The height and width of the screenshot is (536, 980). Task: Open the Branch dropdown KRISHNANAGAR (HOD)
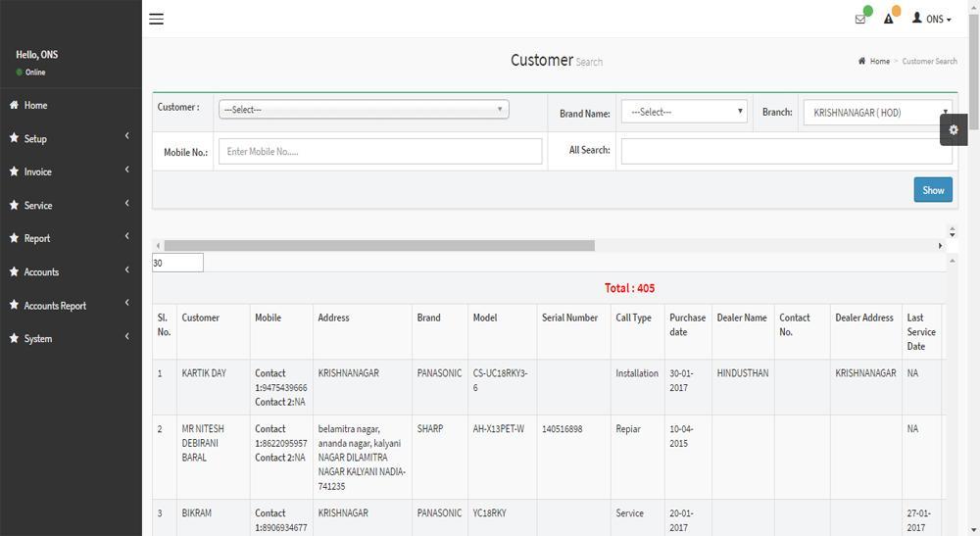pyautogui.click(x=877, y=113)
